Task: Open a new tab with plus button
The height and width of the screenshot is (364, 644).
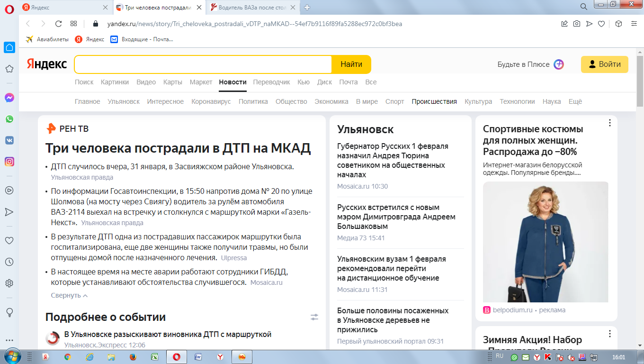Action: point(307,7)
